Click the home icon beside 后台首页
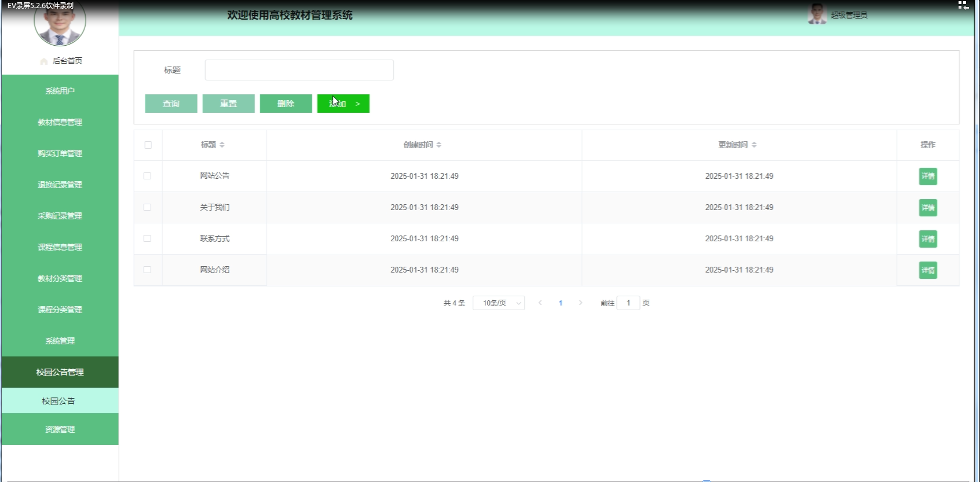Image resolution: width=980 pixels, height=482 pixels. pos(44,61)
